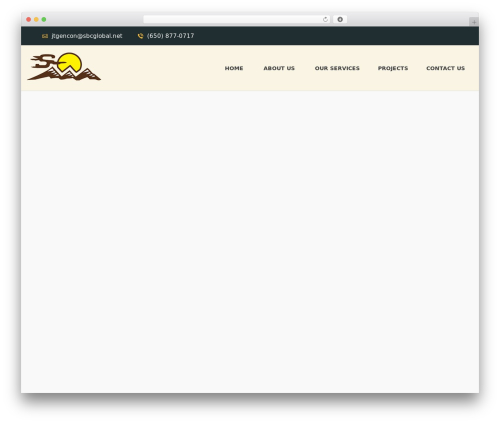Image resolution: width=500 pixels, height=423 pixels.
Task: Click the envelope icon beside the email address
Action: point(45,36)
